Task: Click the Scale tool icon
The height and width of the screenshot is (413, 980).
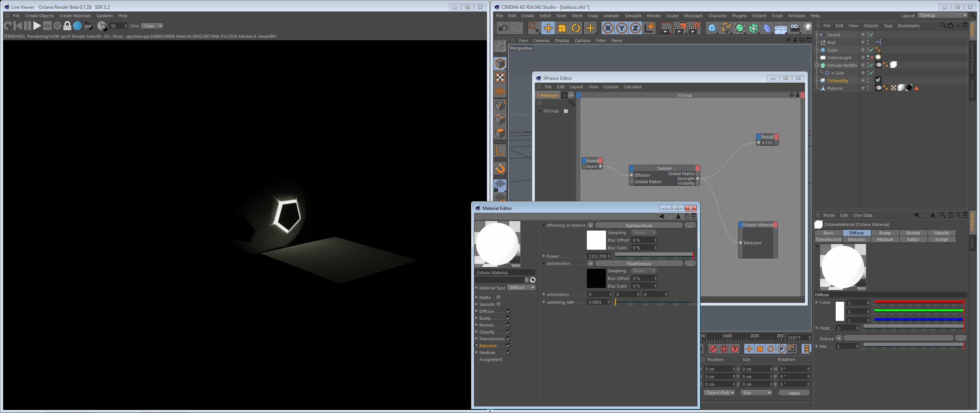Action: [562, 28]
